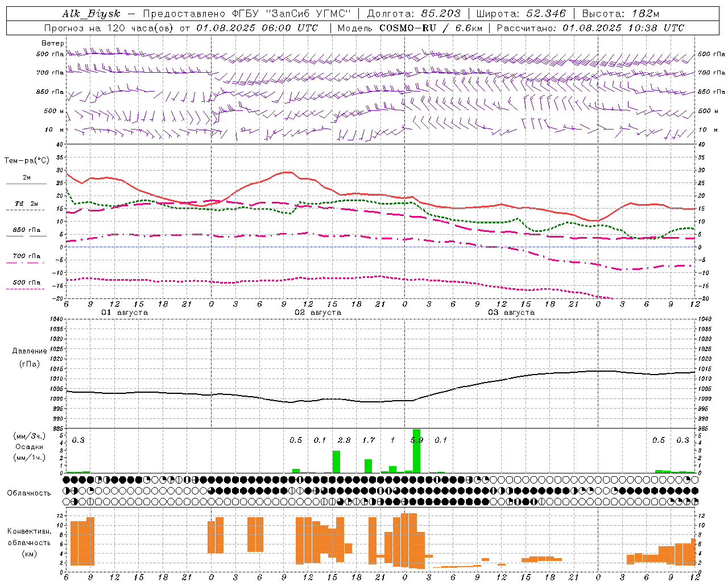Click the (мм/3ч.) precipitation unit label
Screen dimensions: 728x582
tap(30, 436)
